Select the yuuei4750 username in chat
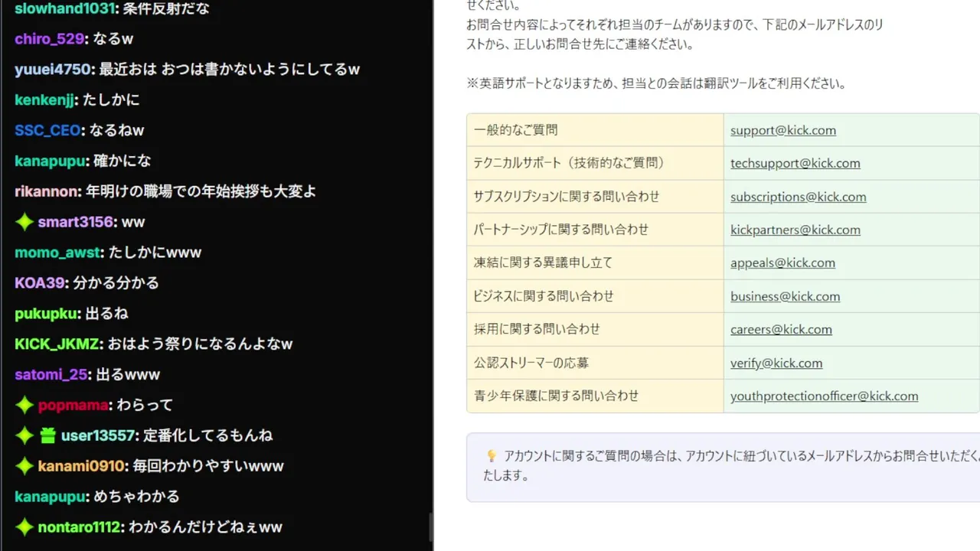This screenshot has height=551, width=980. (53, 69)
